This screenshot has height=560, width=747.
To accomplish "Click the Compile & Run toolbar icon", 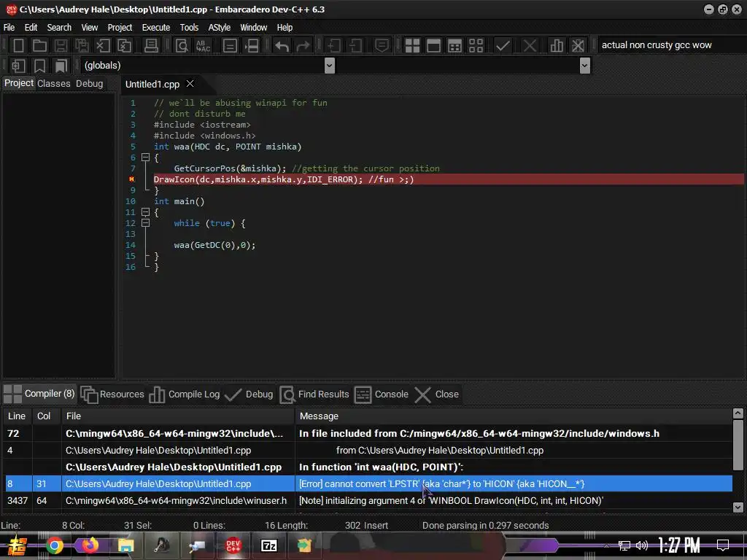I will 455,46.
